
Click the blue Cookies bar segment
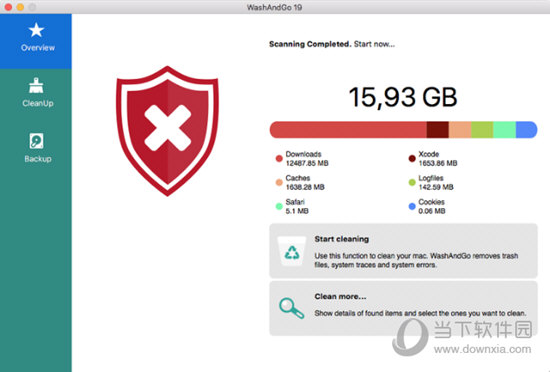[x=526, y=130]
